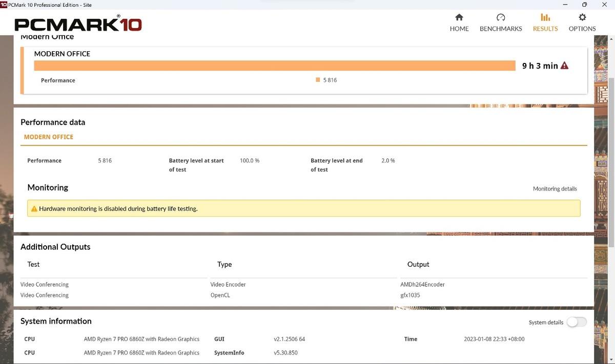Click the OpenCL type cell
Viewport: 615px width, 364px height.
[x=219, y=295]
